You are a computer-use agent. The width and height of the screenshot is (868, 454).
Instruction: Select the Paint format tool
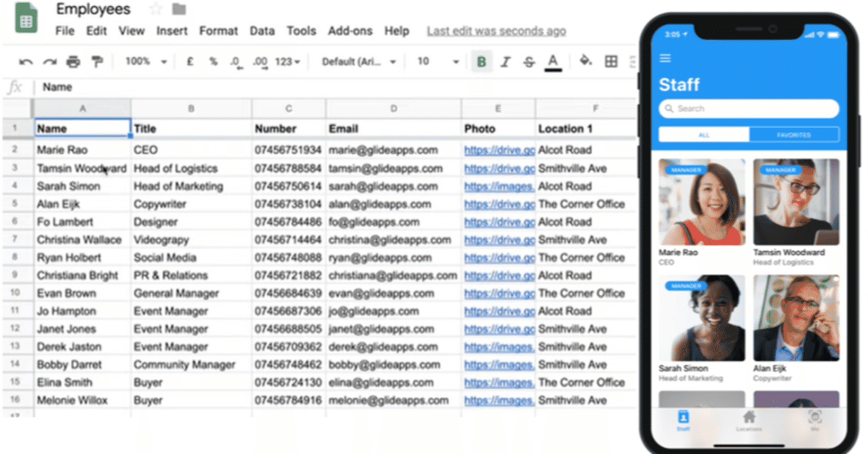pyautogui.click(x=97, y=62)
